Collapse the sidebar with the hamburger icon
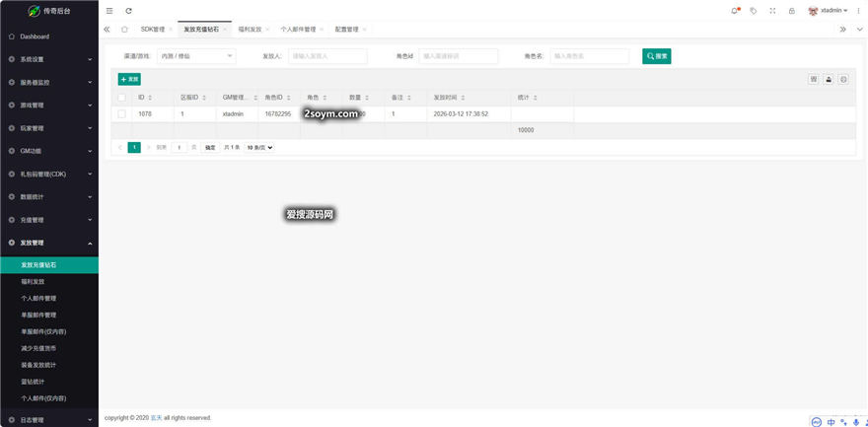This screenshot has width=868, height=427. [x=109, y=11]
